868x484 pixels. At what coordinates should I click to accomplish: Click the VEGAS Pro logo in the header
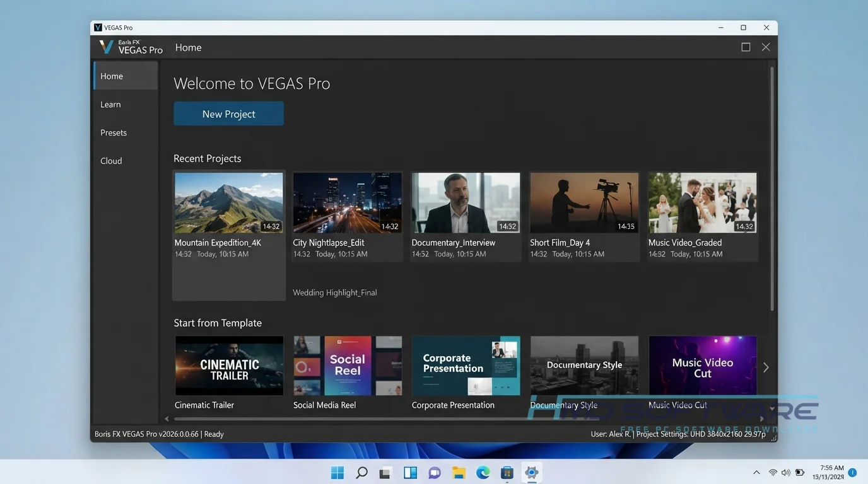(x=131, y=47)
